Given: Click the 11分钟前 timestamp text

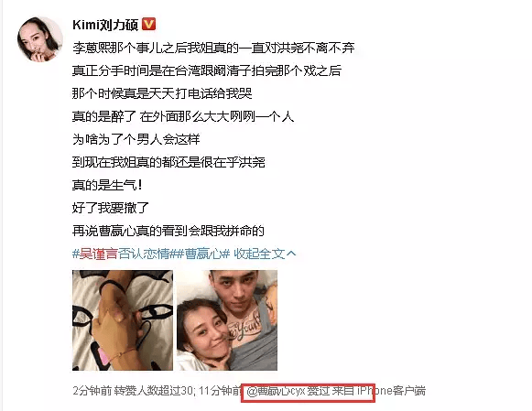Looking at the screenshot, I should click(x=220, y=391).
